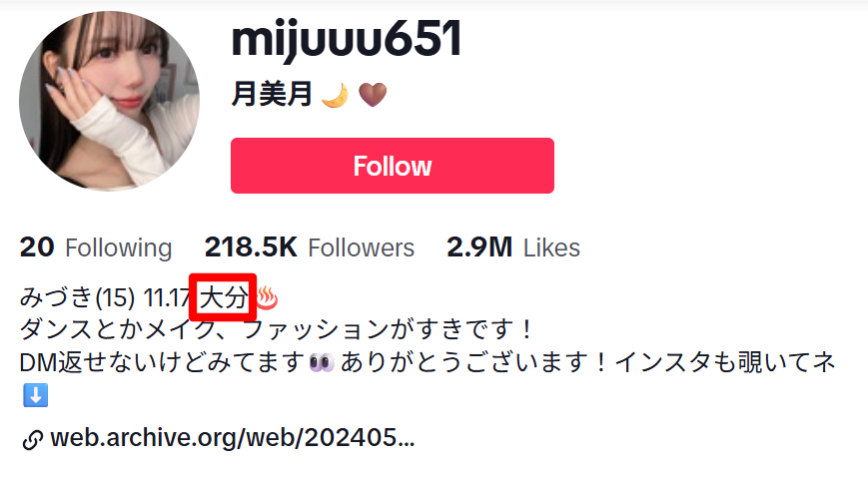The image size is (868, 479).
Task: Click the Likes label text
Action: [552, 247]
